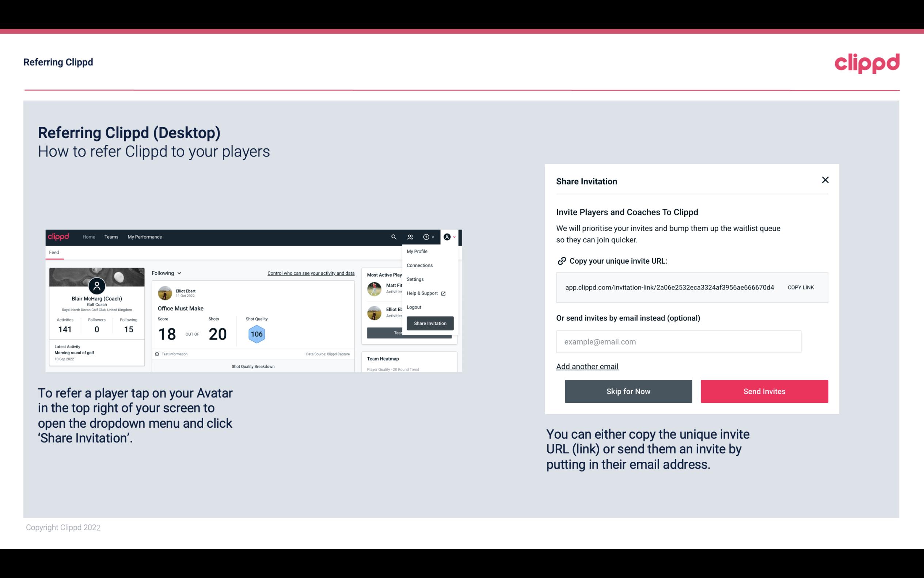Expand the settings menu item in dropdown

[x=414, y=279]
